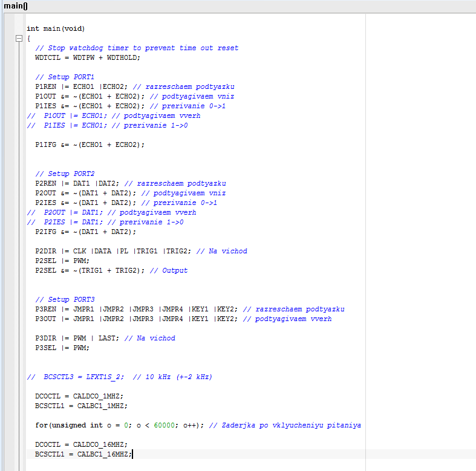
Task: Click the number 60000 in the for loop
Action: [x=165, y=426]
